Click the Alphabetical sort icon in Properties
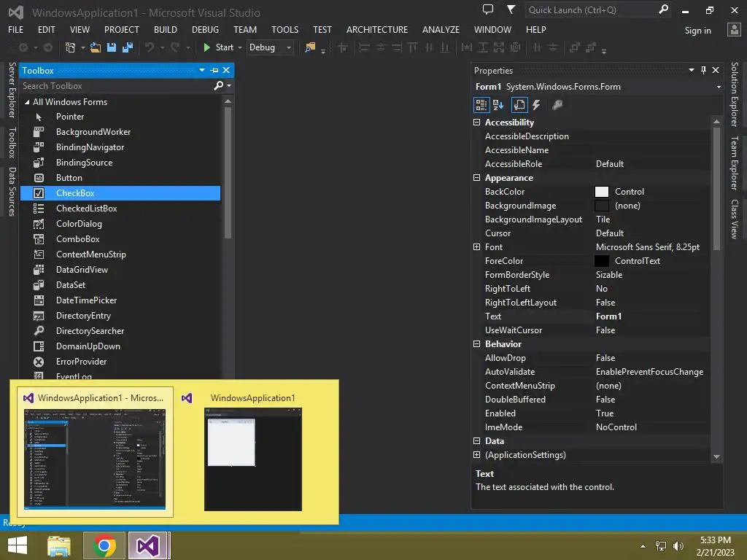 tap(498, 105)
